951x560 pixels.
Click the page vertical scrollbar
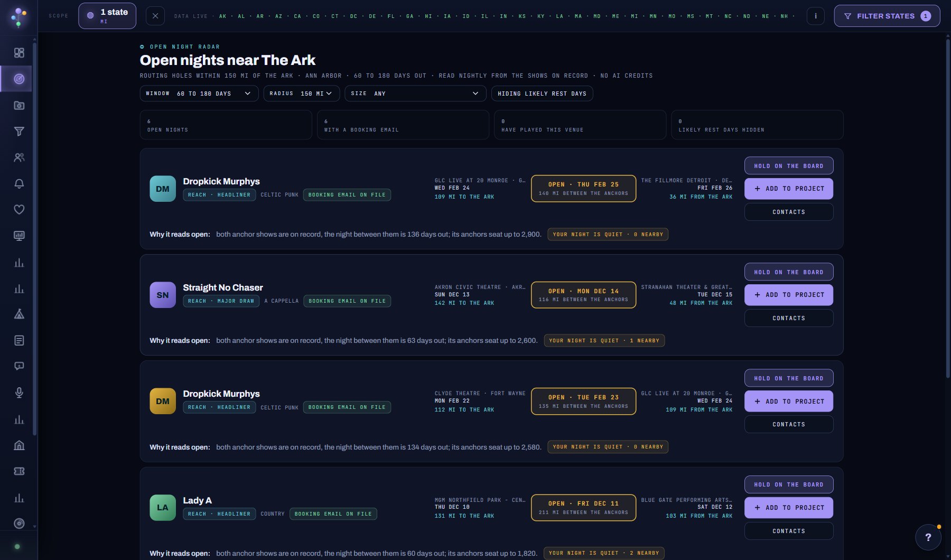coord(948,209)
